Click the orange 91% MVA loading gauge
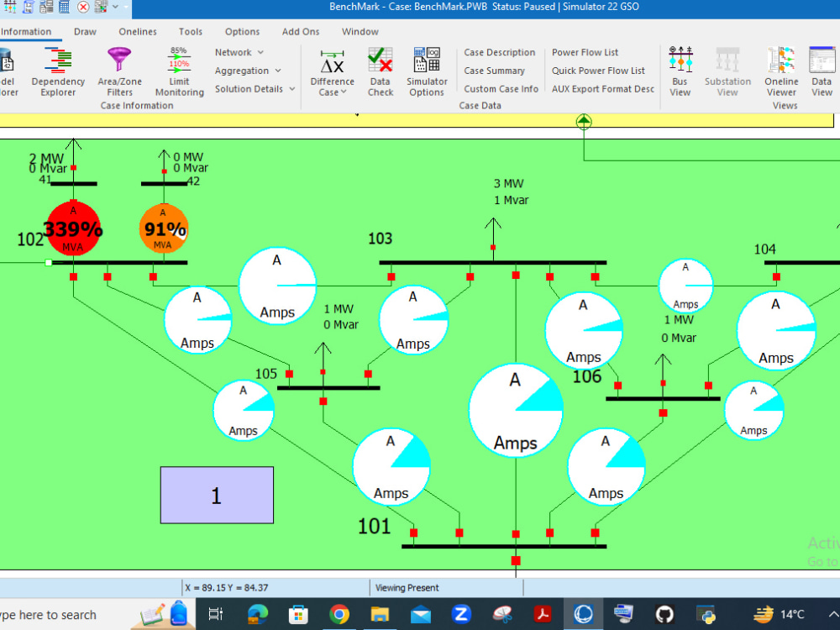 pyautogui.click(x=163, y=227)
